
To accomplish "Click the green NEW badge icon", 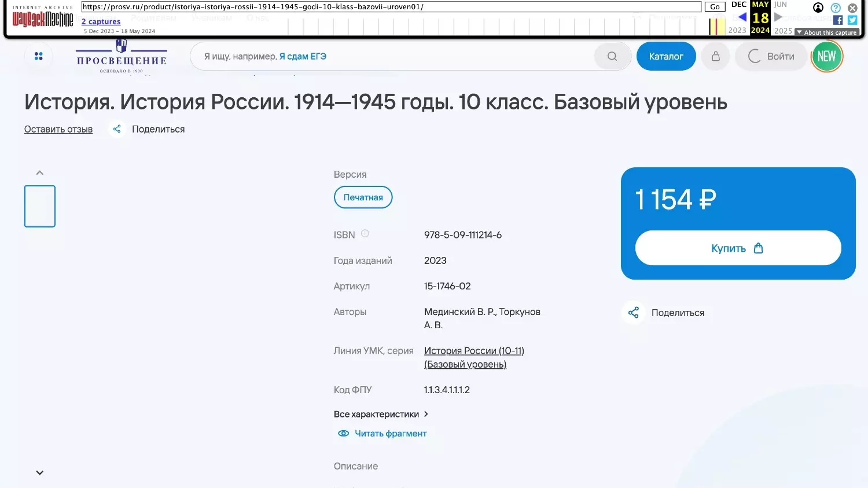I will [827, 56].
